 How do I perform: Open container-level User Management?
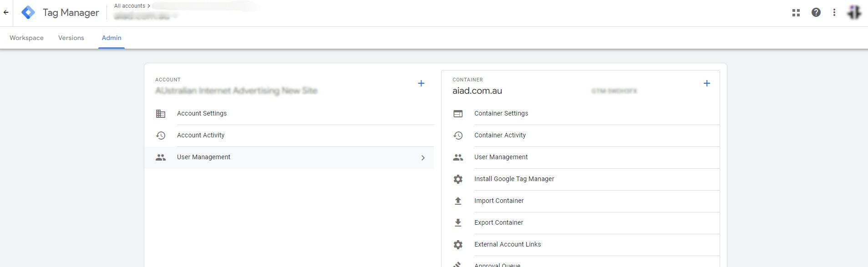tap(580, 157)
